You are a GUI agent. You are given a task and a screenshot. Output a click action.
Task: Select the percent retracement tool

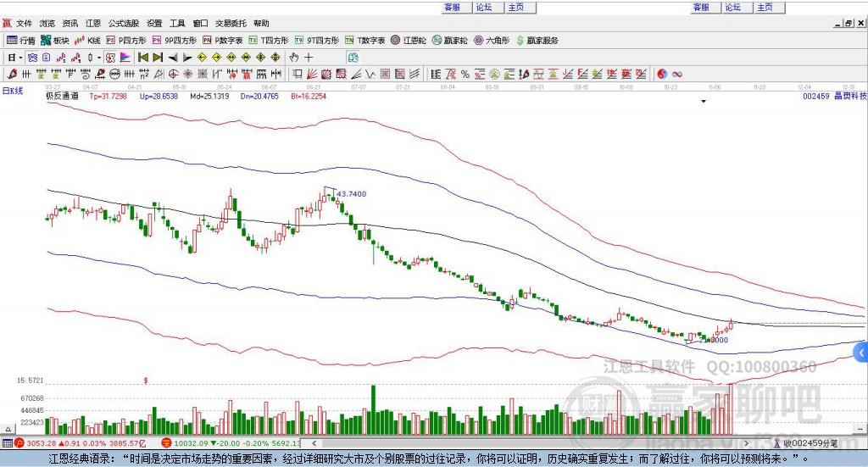[x=465, y=74]
